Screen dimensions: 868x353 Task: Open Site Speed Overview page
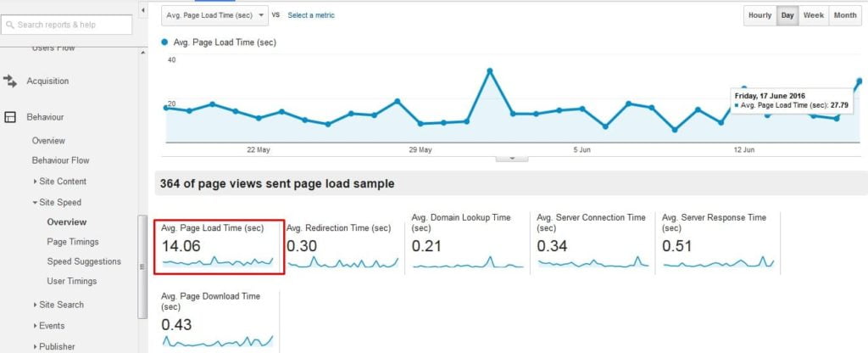[66, 221]
